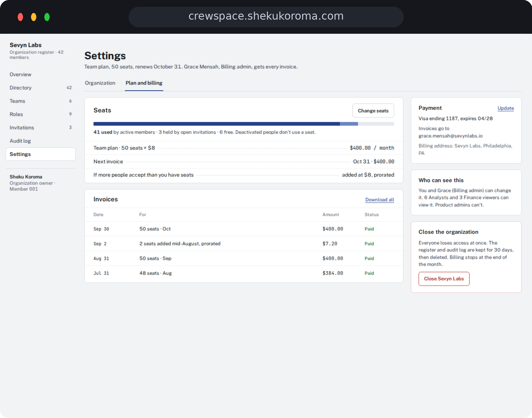Click the Amount column header
The height and width of the screenshot is (418, 532).
[331, 215]
